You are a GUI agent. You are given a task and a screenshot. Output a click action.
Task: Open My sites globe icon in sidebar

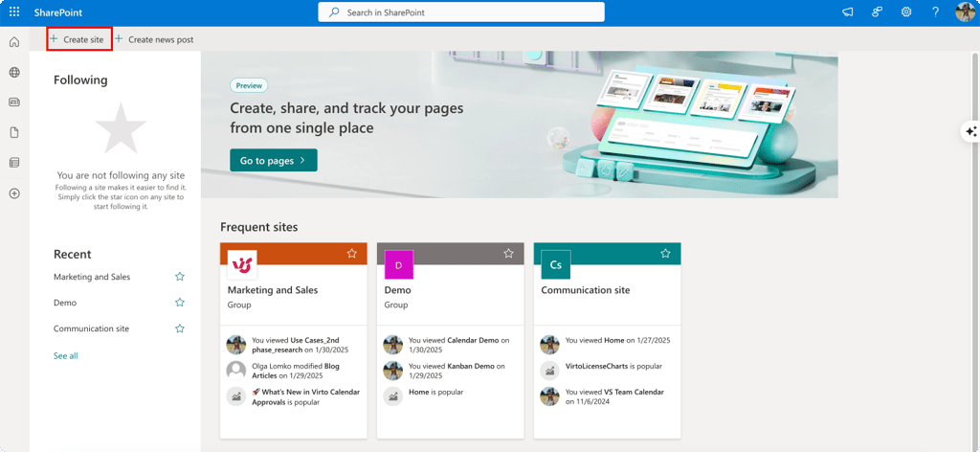pos(14,73)
